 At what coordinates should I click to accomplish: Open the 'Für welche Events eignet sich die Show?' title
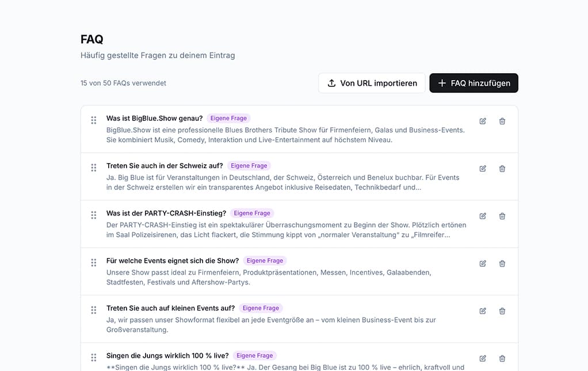pos(173,260)
